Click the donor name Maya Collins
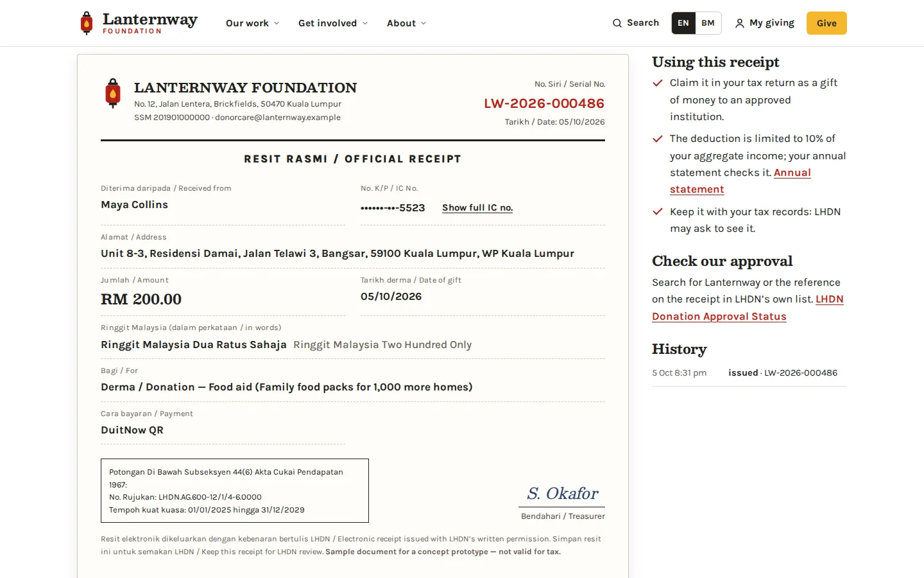This screenshot has height=578, width=924. click(134, 205)
